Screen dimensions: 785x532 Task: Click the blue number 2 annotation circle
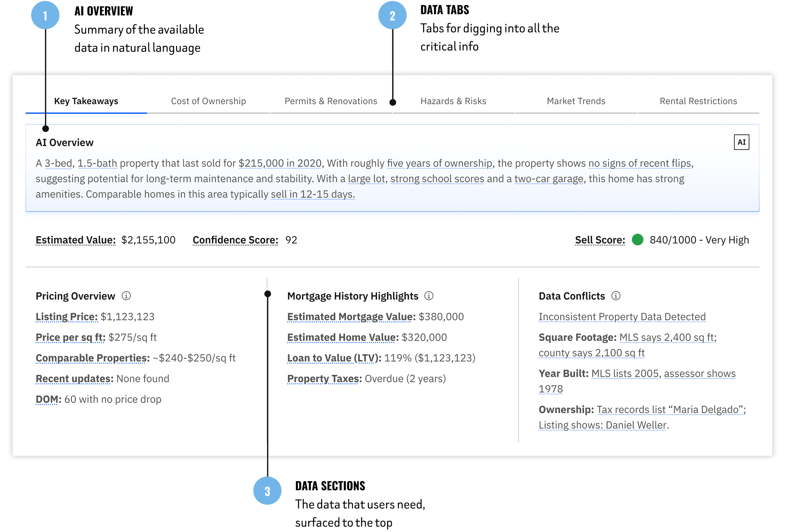pyautogui.click(x=392, y=15)
